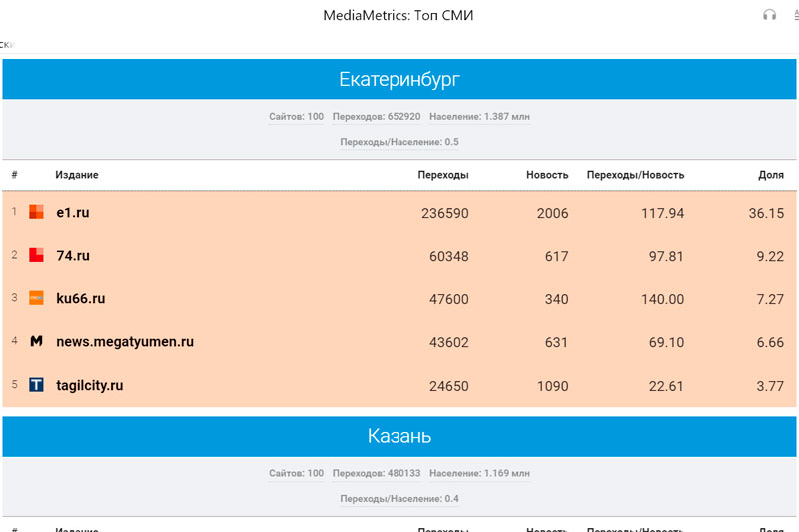Open the ku66.ru publication link

click(81, 298)
